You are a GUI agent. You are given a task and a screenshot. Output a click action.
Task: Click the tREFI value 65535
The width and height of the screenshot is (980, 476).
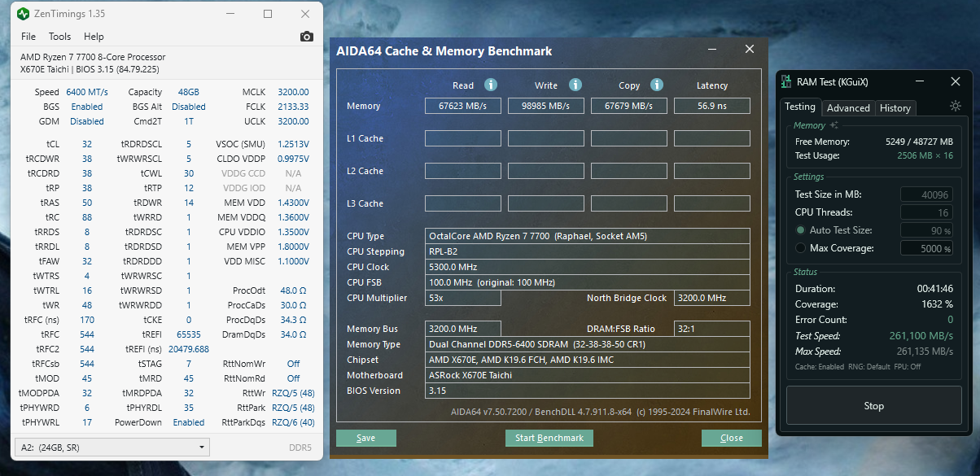pos(188,334)
